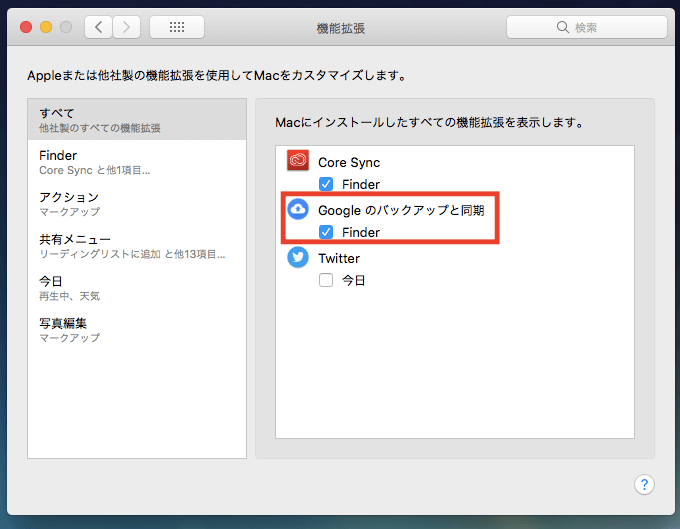Click the magnifying glass search icon
The width and height of the screenshot is (680, 529).
tap(562, 27)
